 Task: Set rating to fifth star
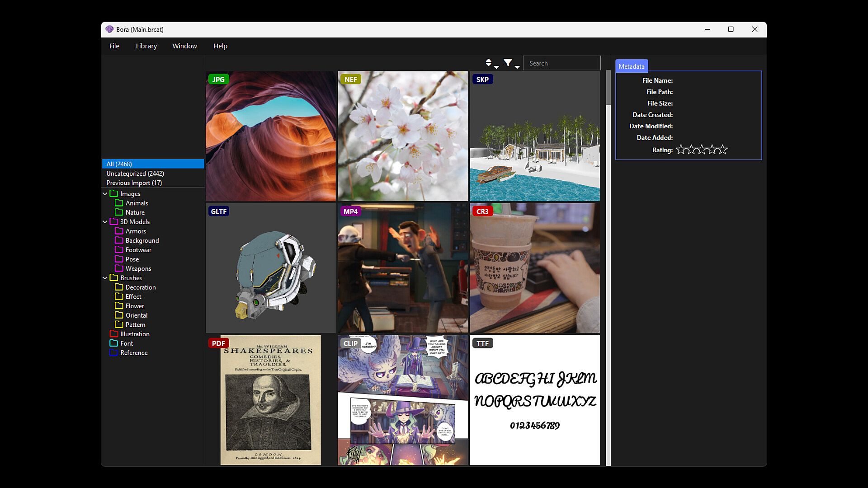(x=723, y=150)
